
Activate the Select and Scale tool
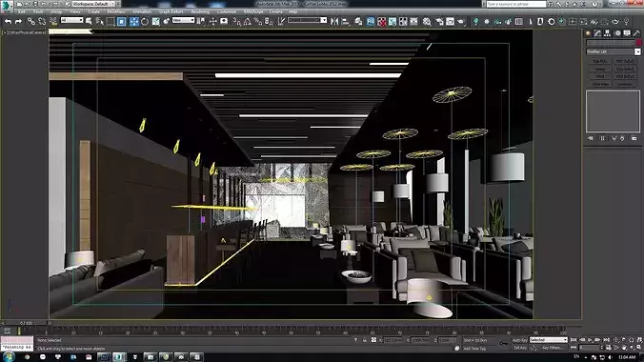(155, 21)
